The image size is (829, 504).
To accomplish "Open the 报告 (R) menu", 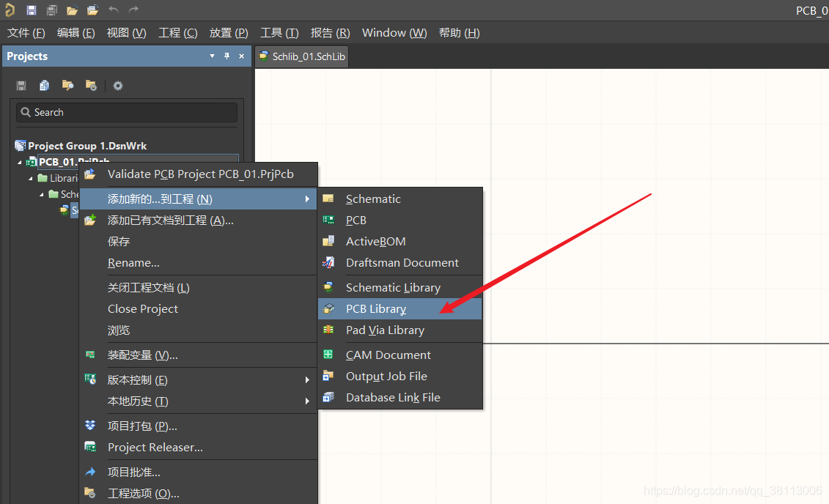I will [x=330, y=33].
